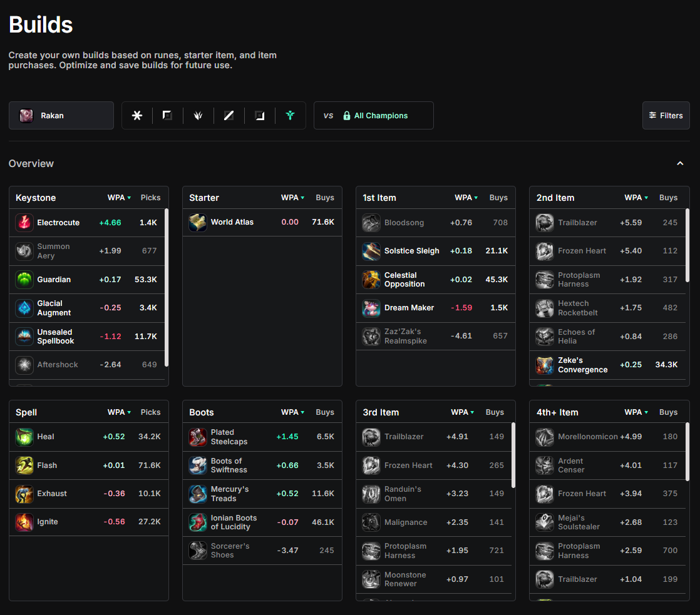Image resolution: width=700 pixels, height=615 pixels.
Task: Sort 2nd Item table by WPA
Action: (x=636, y=198)
